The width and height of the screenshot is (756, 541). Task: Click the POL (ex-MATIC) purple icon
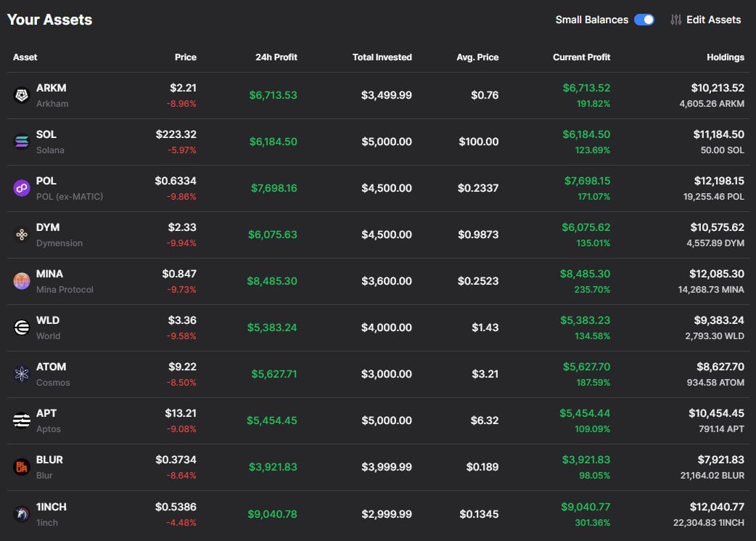(22, 188)
